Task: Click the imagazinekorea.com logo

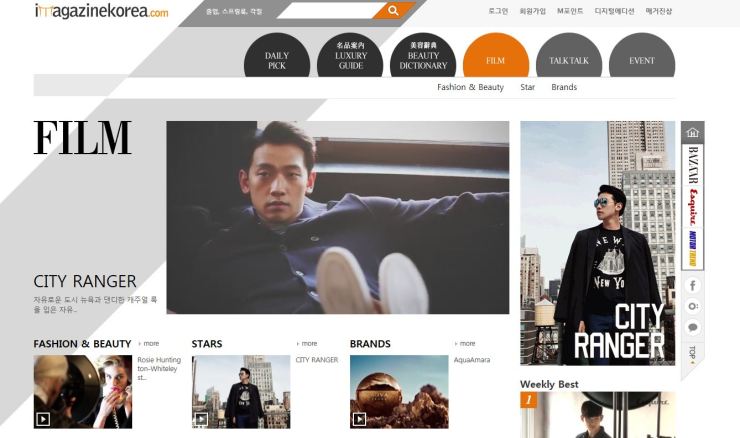Action: (101, 12)
